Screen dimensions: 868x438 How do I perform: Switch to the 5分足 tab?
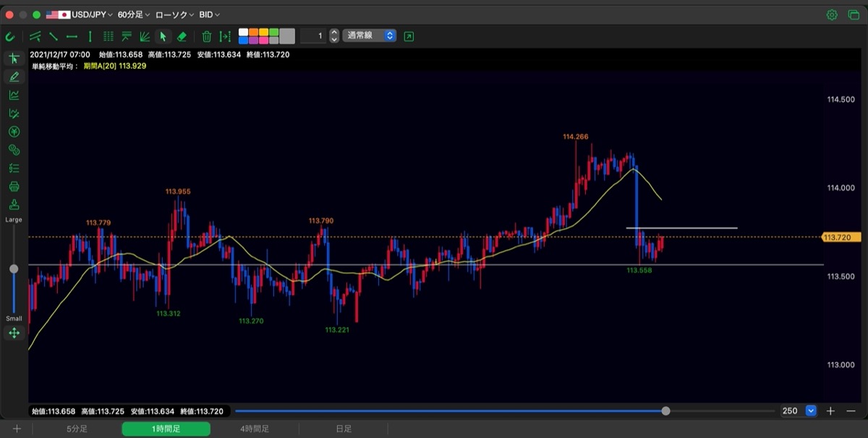pos(77,429)
